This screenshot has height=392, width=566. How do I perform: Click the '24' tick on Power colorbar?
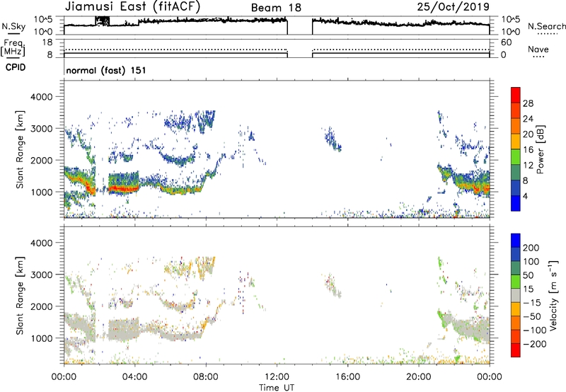[x=528, y=119]
